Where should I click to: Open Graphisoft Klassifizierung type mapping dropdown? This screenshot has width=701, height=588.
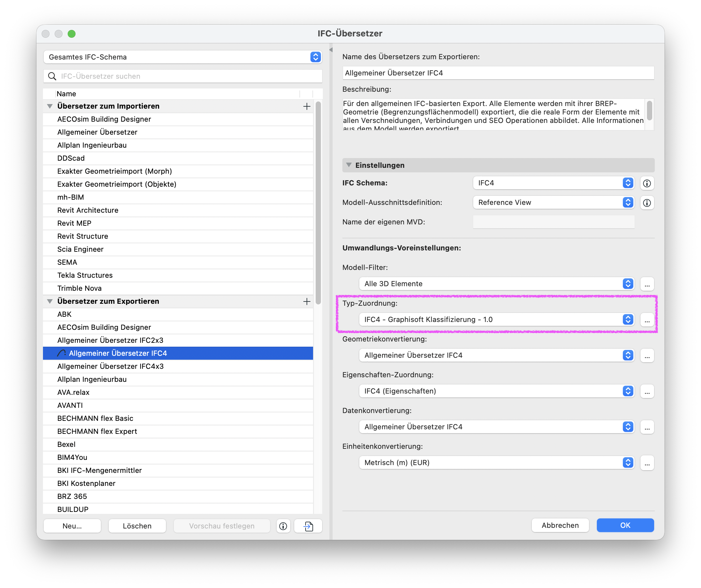(496, 320)
